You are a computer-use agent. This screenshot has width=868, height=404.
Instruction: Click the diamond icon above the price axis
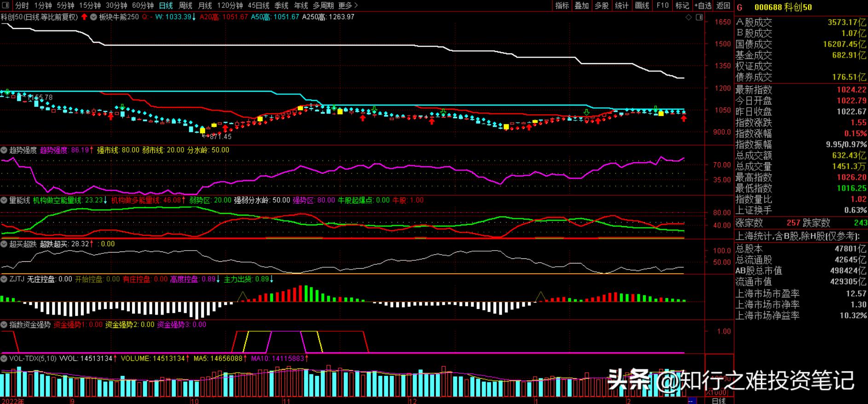(x=689, y=17)
